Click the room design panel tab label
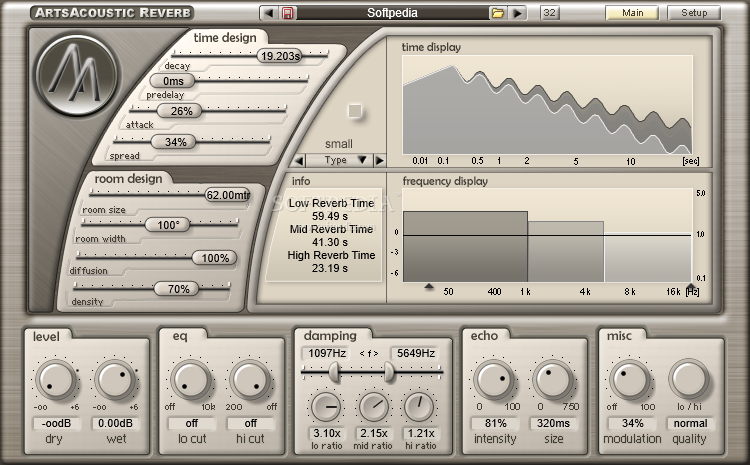The height and width of the screenshot is (465, 750). [x=128, y=179]
